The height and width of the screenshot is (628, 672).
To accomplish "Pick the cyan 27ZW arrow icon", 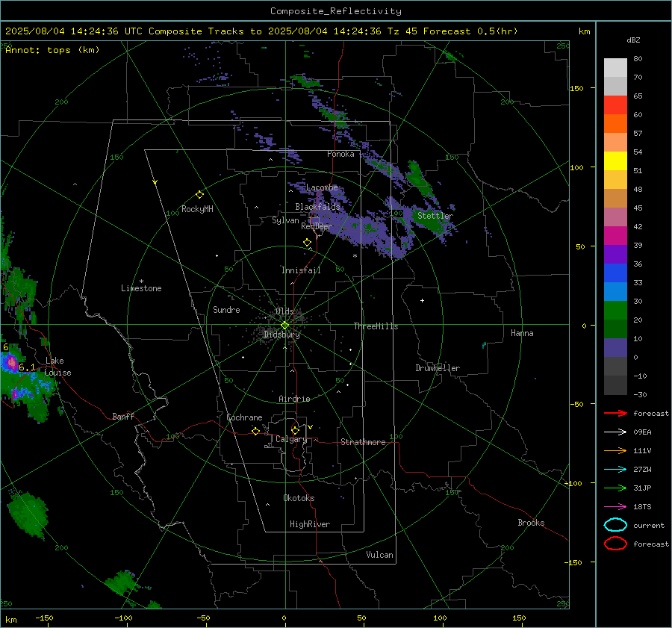I will (615, 470).
